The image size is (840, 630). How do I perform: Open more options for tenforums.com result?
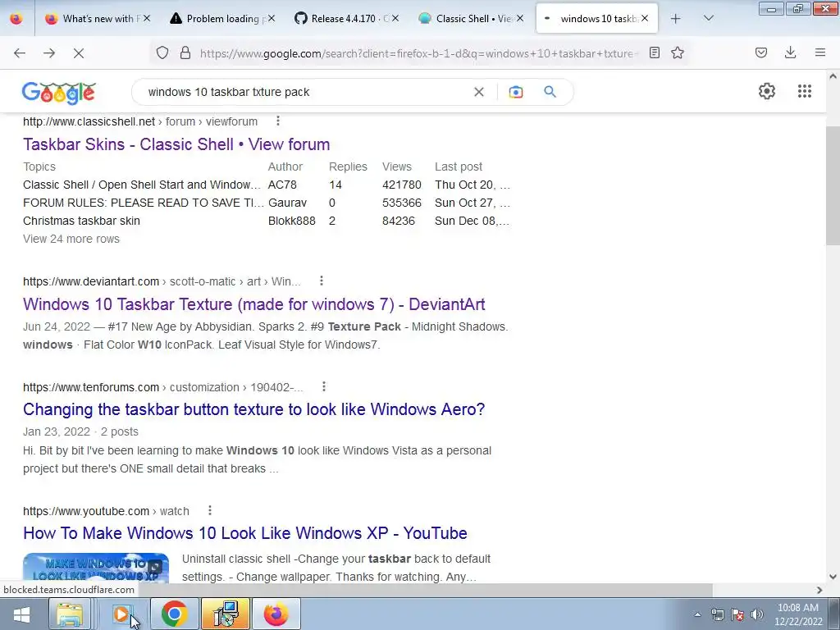coord(324,387)
